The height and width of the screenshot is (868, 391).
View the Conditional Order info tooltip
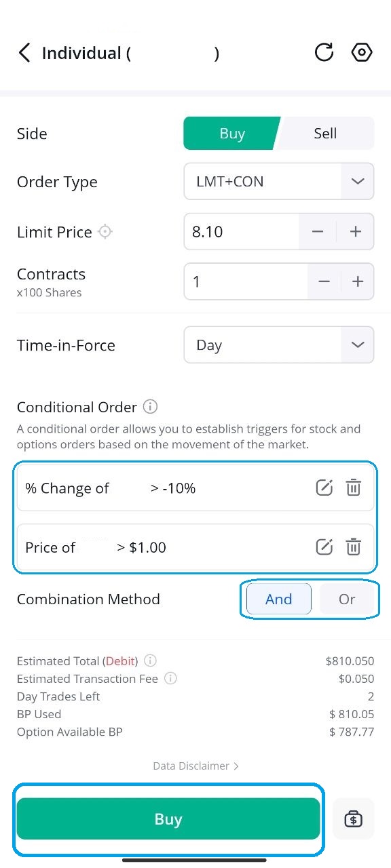149,407
